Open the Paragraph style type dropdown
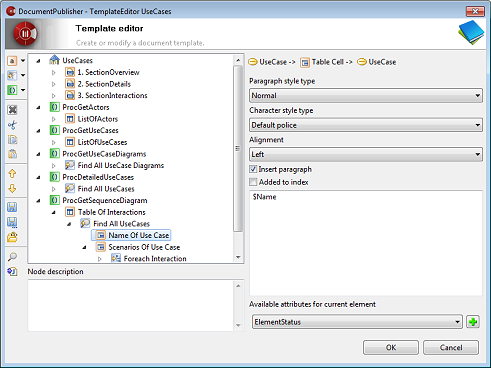 [x=366, y=96]
